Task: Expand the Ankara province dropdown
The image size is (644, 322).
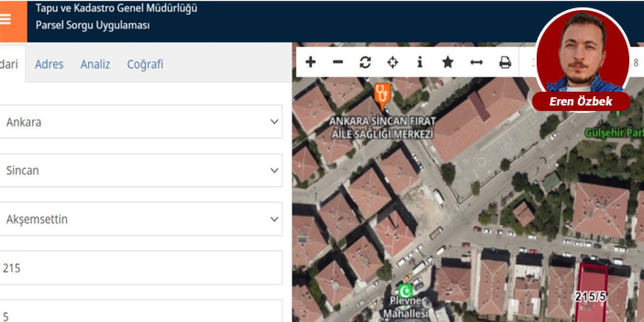Action: [x=141, y=122]
